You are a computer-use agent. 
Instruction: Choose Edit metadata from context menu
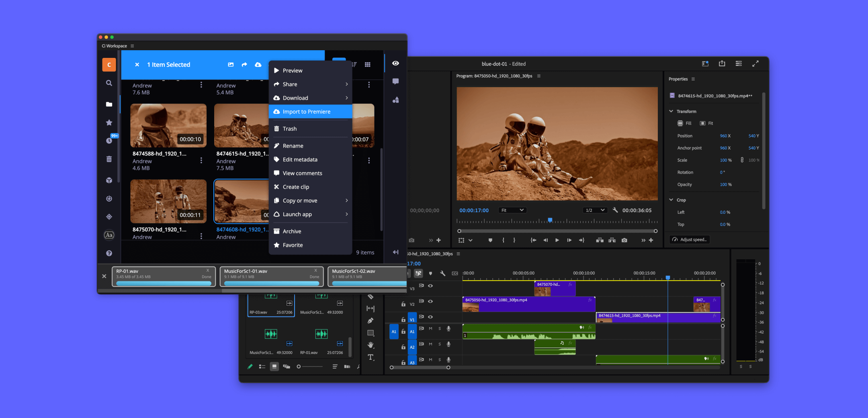click(x=311, y=160)
